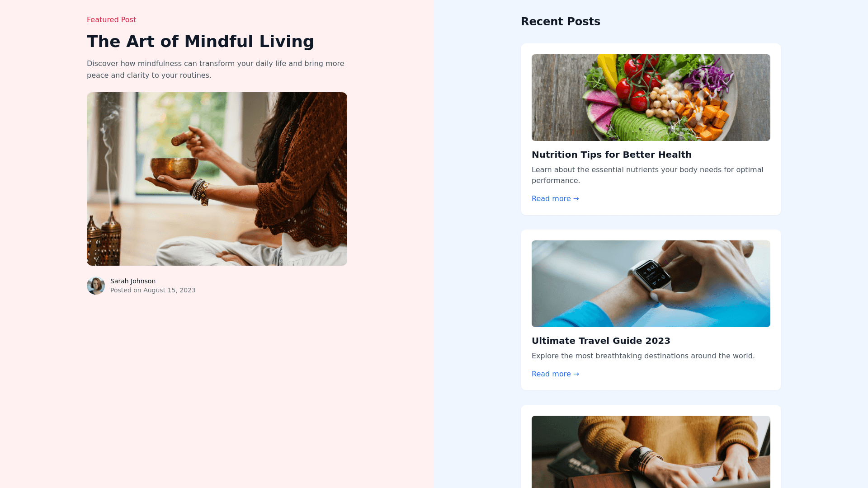This screenshot has height=488, width=868.
Task: Click the arrow in Nutrition's Read more link
Action: pos(576,199)
